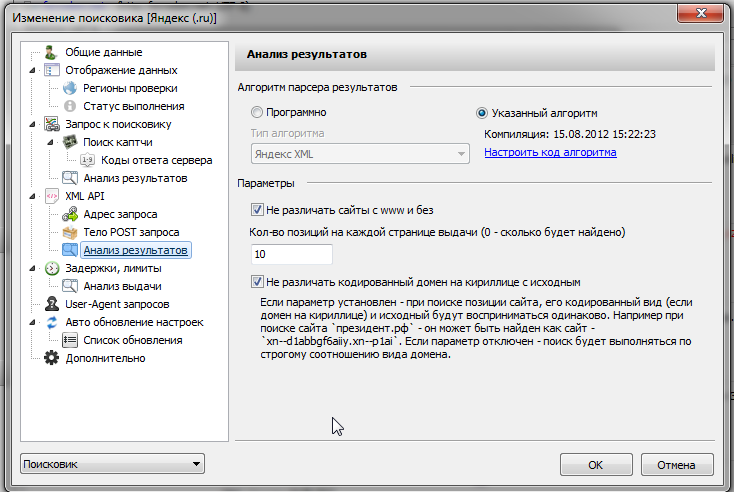Click the XML API icon
The height and width of the screenshot is (492, 734).
[52, 196]
